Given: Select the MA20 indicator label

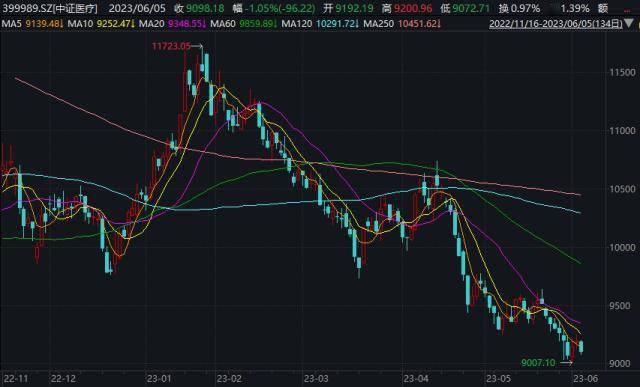Looking at the screenshot, I should tap(151, 24).
